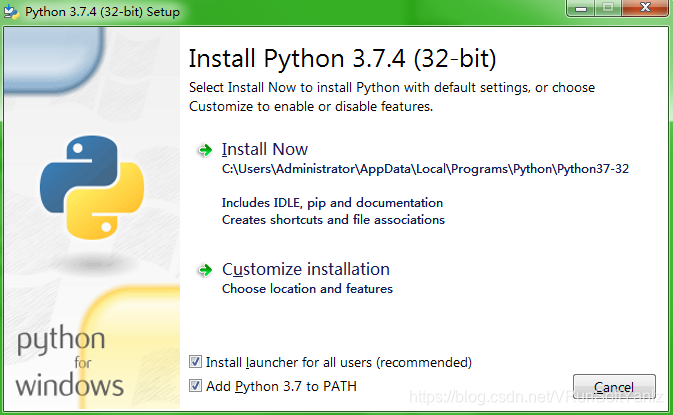
Task: Click the blue and yellow Python logo
Action: (92, 187)
